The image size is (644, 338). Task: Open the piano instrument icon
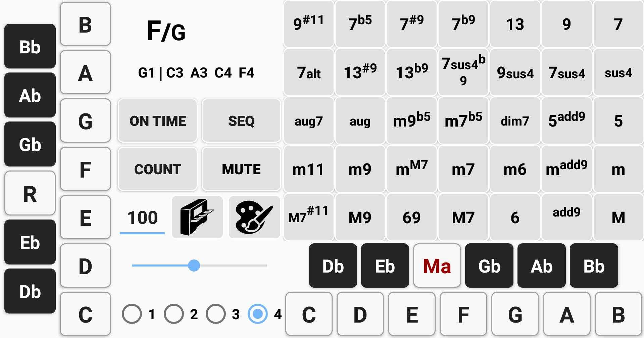(197, 217)
